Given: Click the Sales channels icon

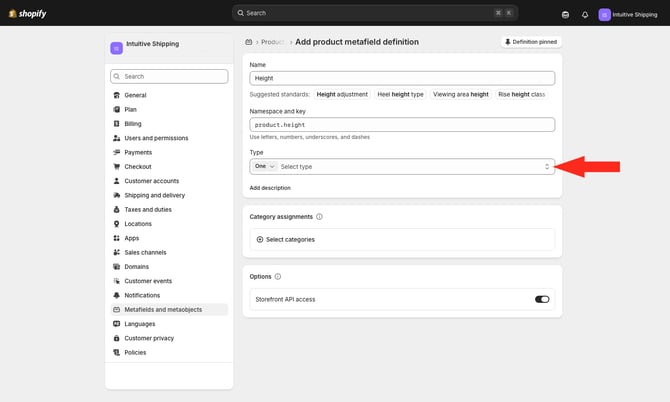Looking at the screenshot, I should [x=116, y=252].
